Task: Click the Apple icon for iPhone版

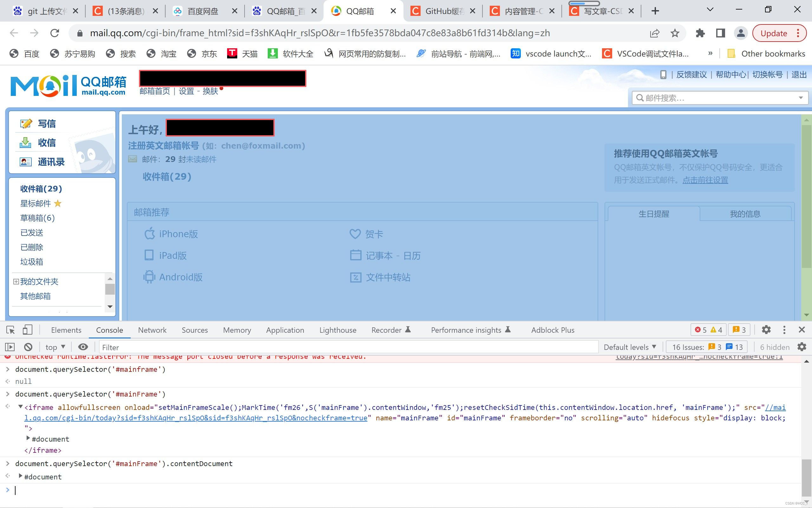Action: (x=149, y=233)
